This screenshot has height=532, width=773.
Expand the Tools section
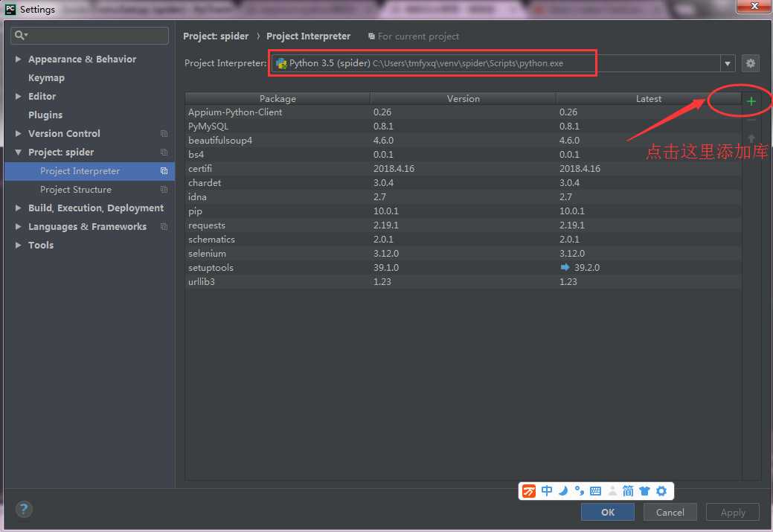[x=19, y=245]
